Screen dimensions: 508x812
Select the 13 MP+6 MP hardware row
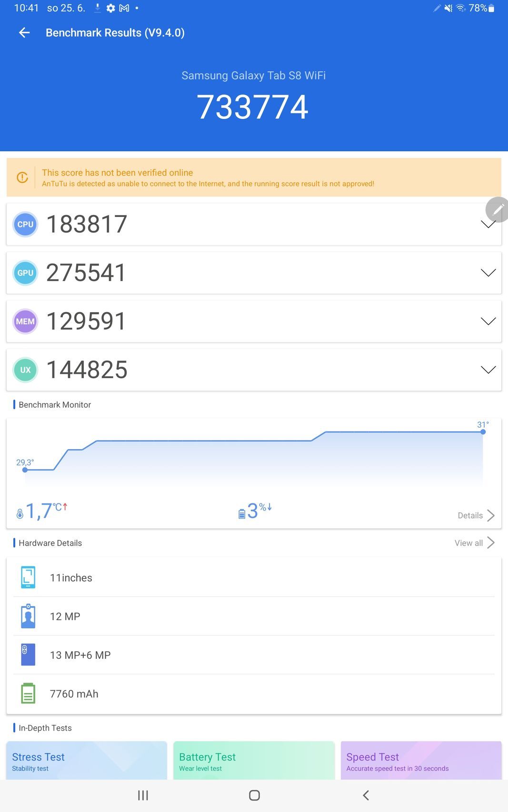(x=254, y=655)
